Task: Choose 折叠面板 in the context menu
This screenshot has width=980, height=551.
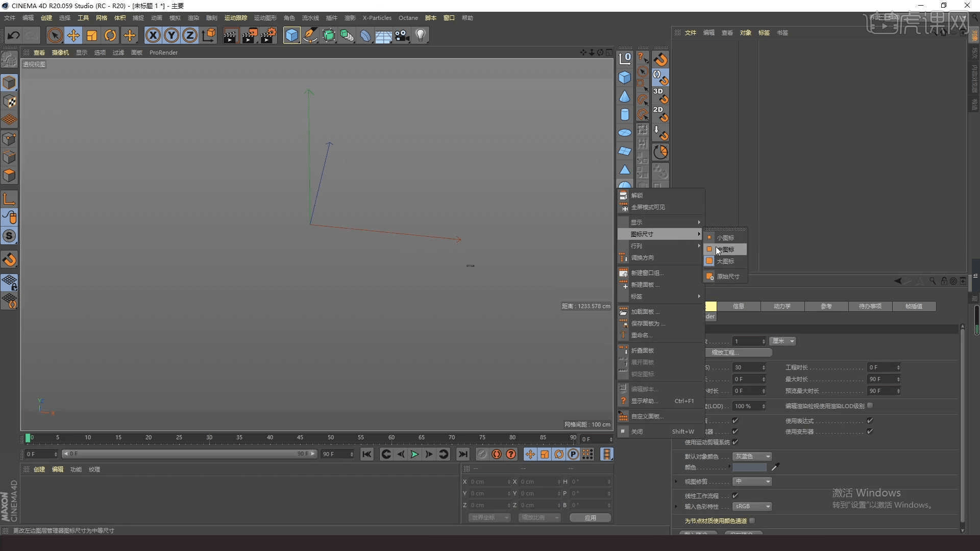Action: pyautogui.click(x=660, y=350)
